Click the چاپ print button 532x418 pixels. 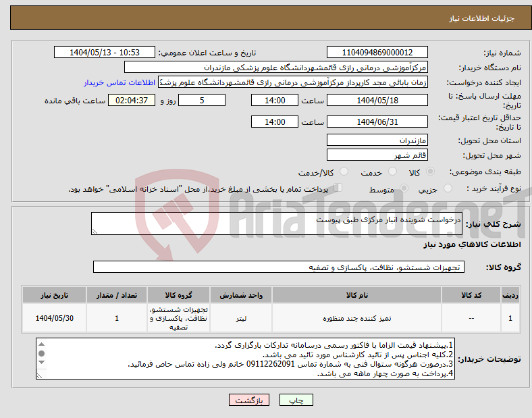296,400
